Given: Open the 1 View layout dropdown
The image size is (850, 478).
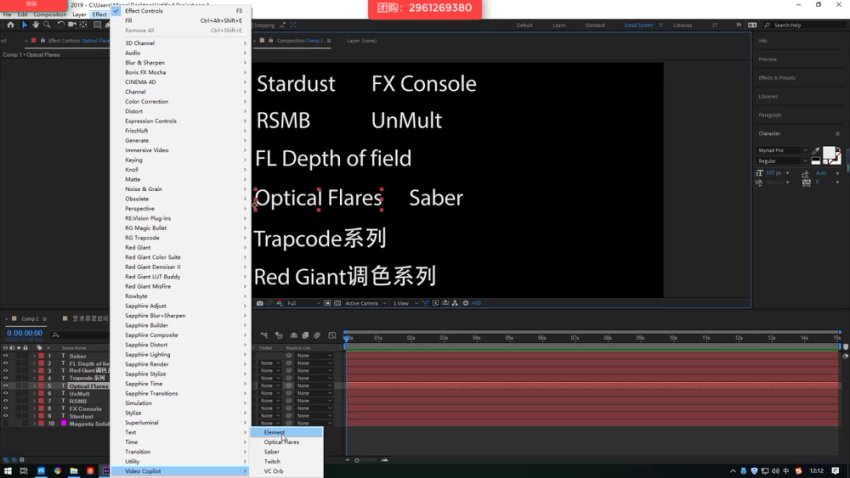Looking at the screenshot, I should (405, 303).
